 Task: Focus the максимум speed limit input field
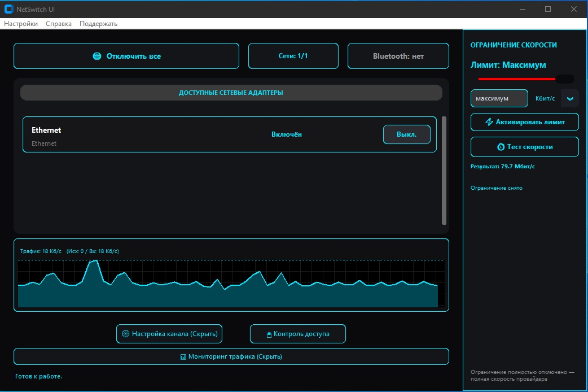coord(499,98)
